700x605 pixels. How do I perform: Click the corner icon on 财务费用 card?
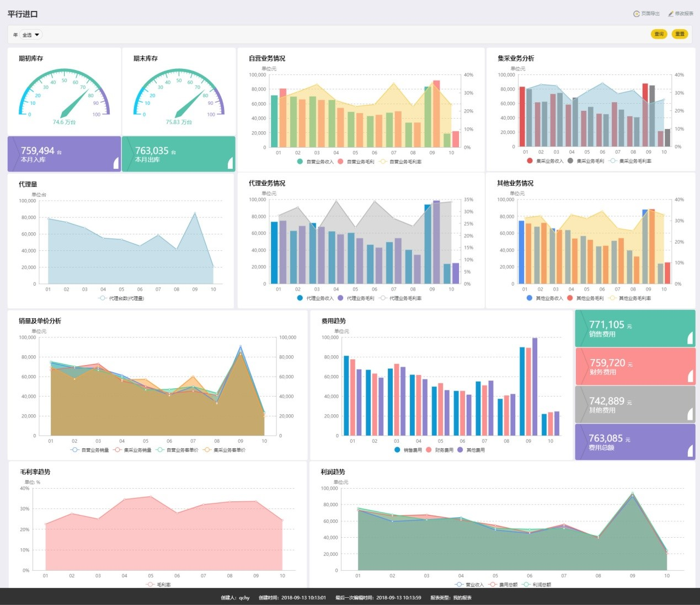[690, 376]
